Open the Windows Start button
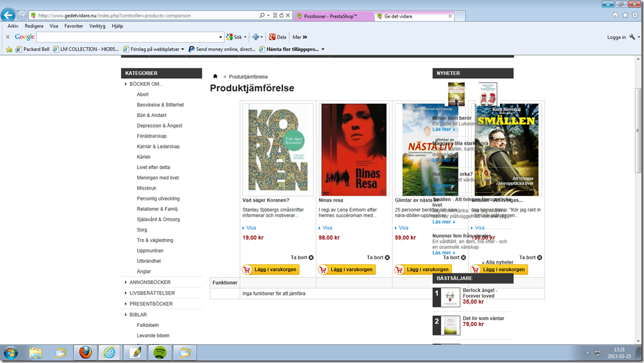 click(x=11, y=353)
